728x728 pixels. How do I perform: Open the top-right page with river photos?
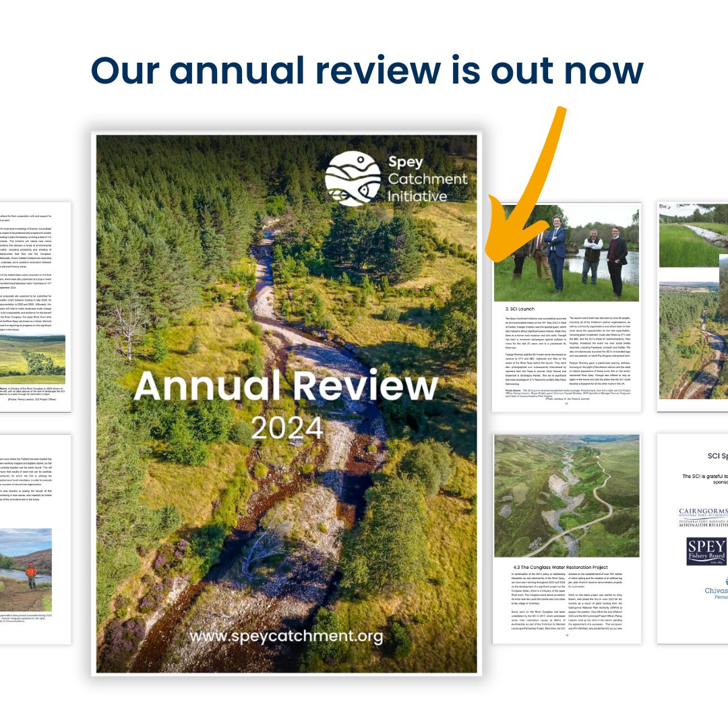click(x=692, y=307)
